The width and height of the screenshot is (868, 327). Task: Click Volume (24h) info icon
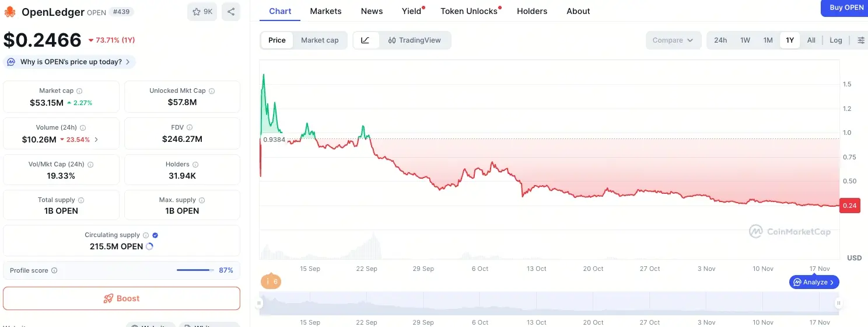pyautogui.click(x=83, y=127)
